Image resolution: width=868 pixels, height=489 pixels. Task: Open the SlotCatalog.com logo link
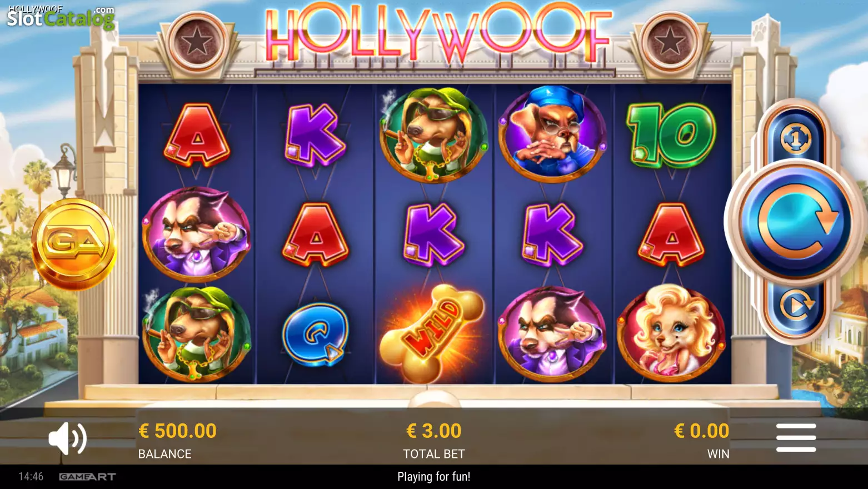61,17
